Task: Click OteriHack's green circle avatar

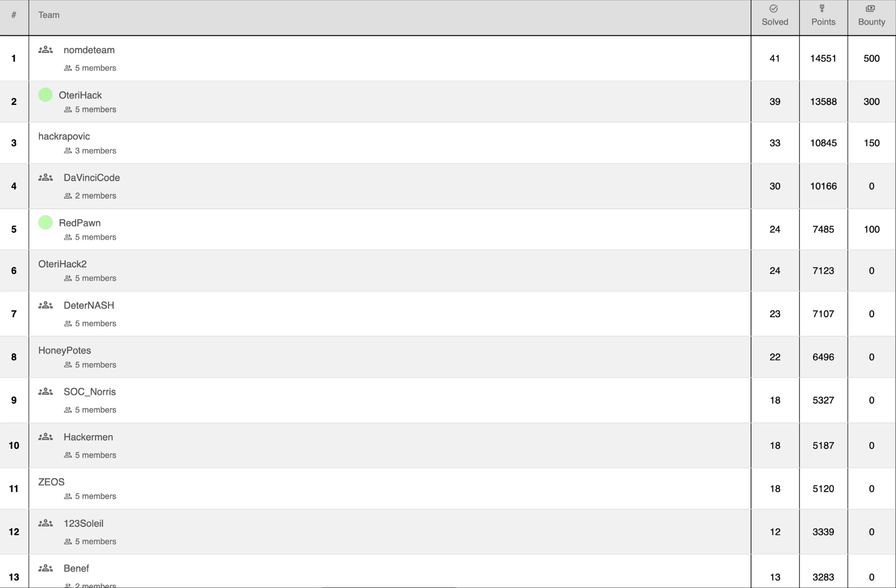Action: [46, 95]
